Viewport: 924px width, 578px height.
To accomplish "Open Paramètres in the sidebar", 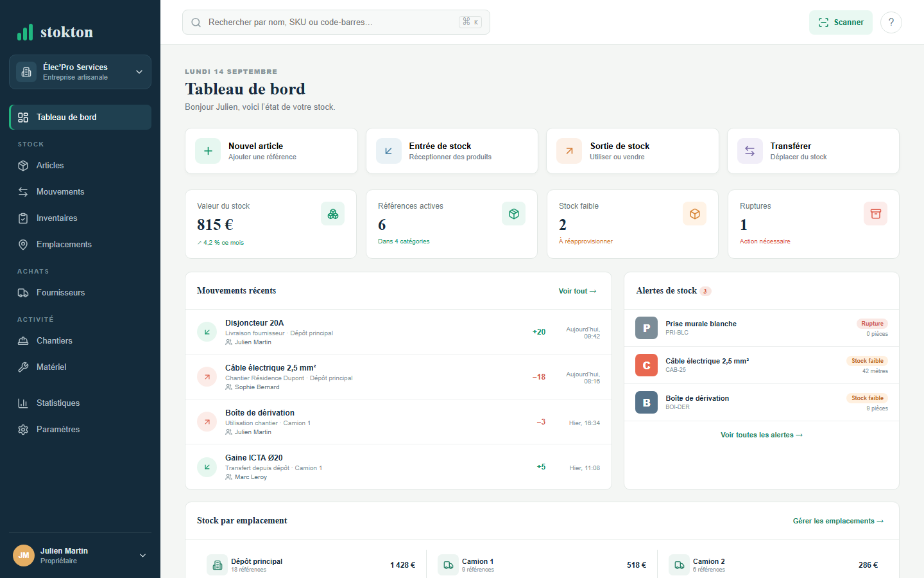I will pyautogui.click(x=80, y=430).
